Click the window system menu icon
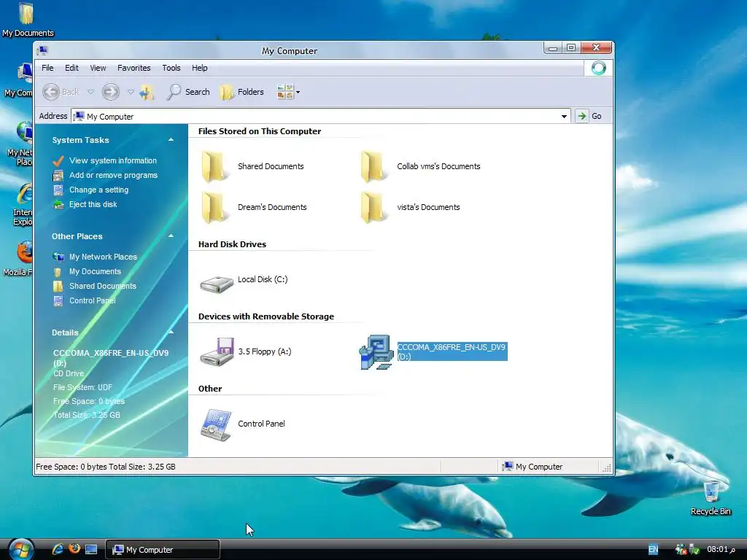 coord(42,50)
